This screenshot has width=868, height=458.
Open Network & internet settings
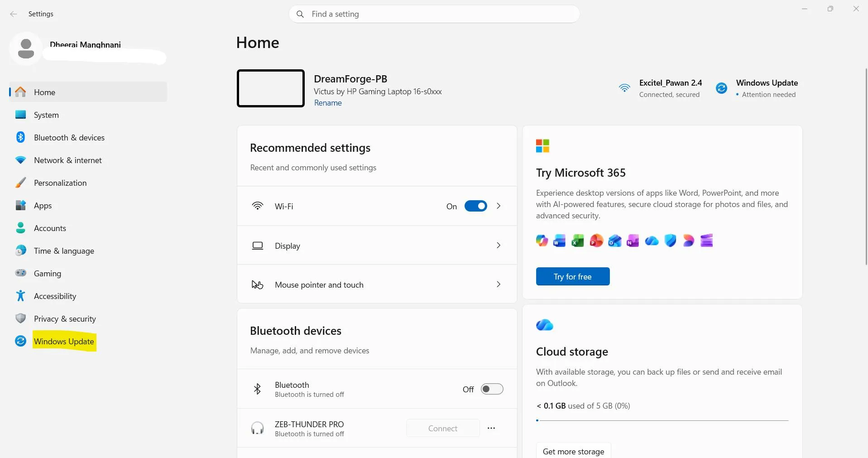point(88,160)
